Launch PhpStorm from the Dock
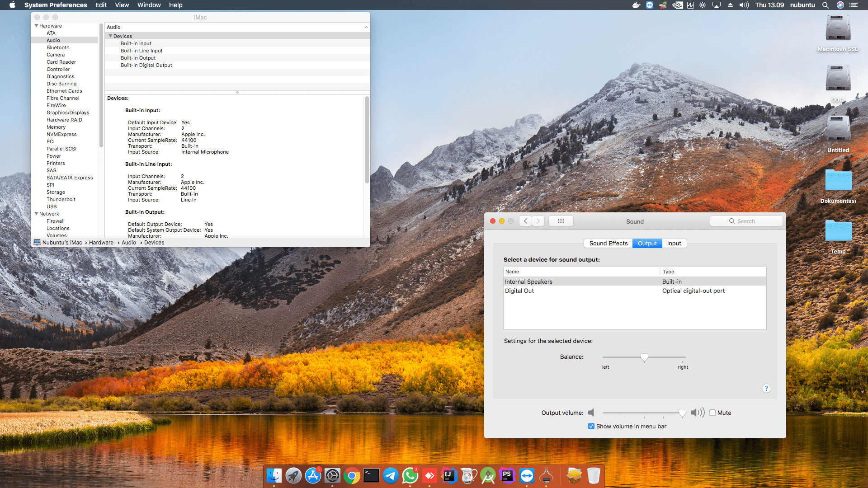The height and width of the screenshot is (488, 868). [507, 475]
